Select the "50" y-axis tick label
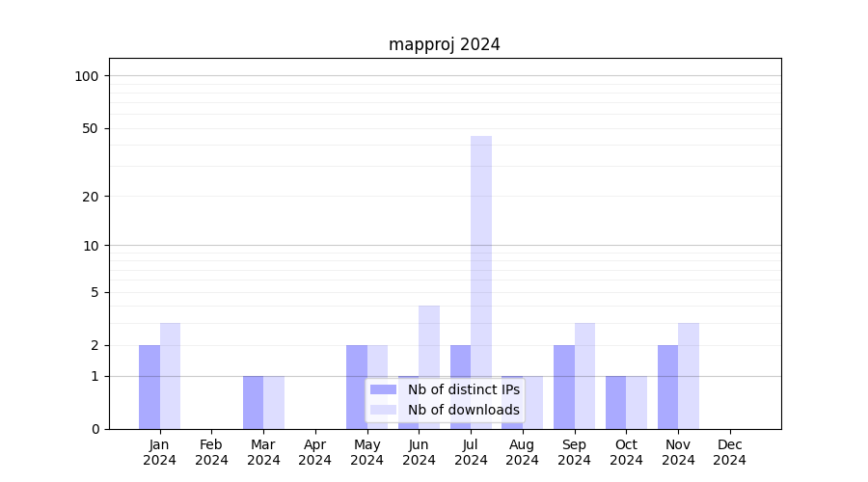The height and width of the screenshot is (482, 868). click(x=91, y=128)
